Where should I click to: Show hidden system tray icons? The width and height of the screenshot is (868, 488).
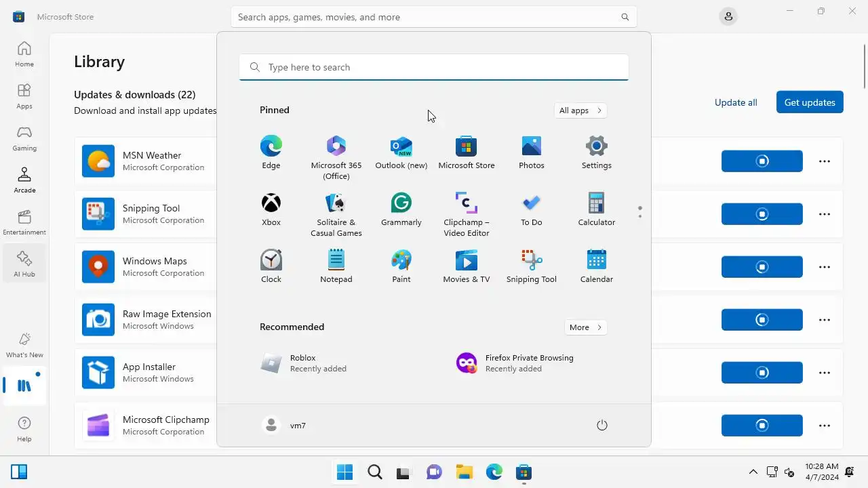pyautogui.click(x=753, y=472)
